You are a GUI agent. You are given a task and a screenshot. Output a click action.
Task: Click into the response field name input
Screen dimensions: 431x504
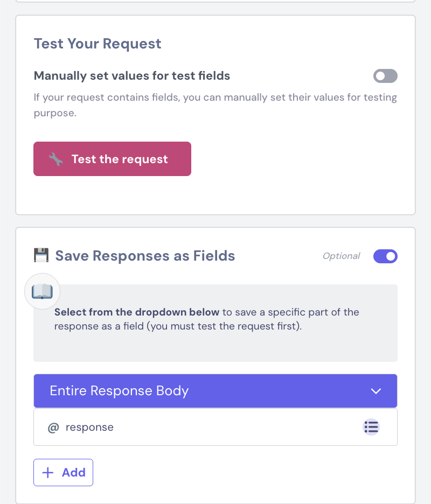coord(205,427)
